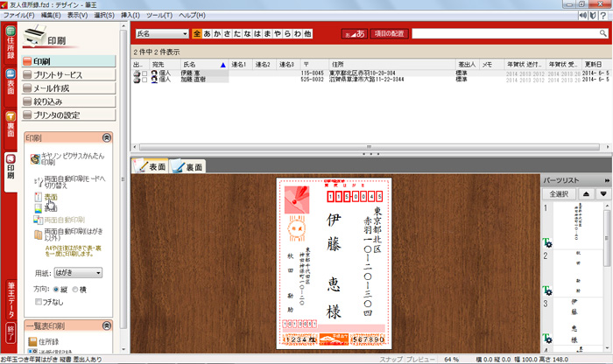Screen dimensions: 613x364
Task: Click the 表面 print icon in 印刷 panel
Action: coord(36,198)
